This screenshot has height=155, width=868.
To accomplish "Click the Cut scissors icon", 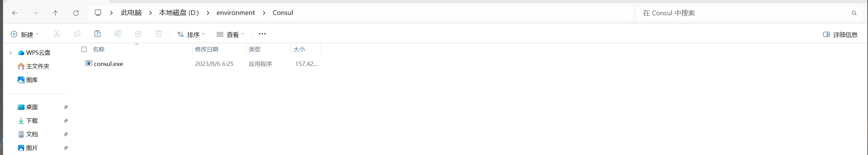I will 57,34.
